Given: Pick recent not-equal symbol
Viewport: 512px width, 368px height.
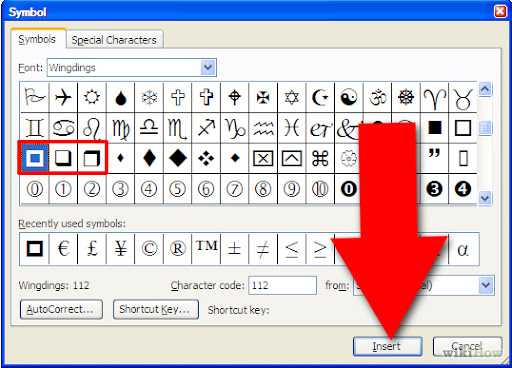Looking at the screenshot, I should [x=263, y=249].
